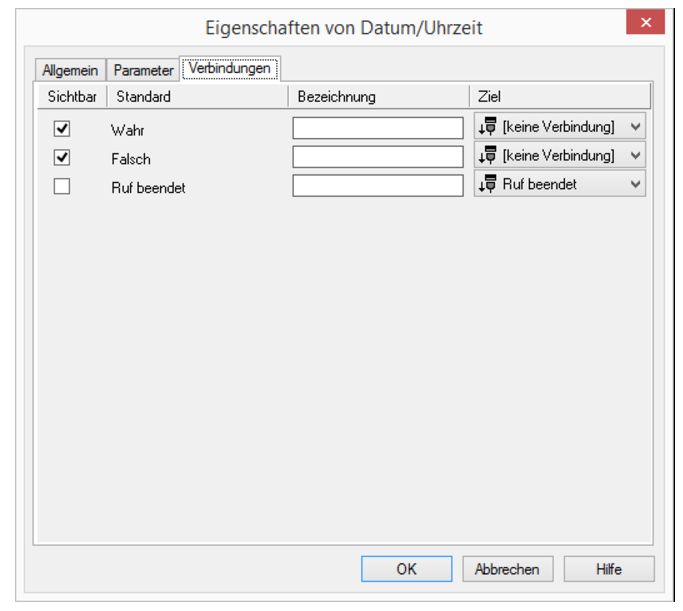
Task: Expand the Ziel dropdown arrow for Wahr
Action: [635, 127]
